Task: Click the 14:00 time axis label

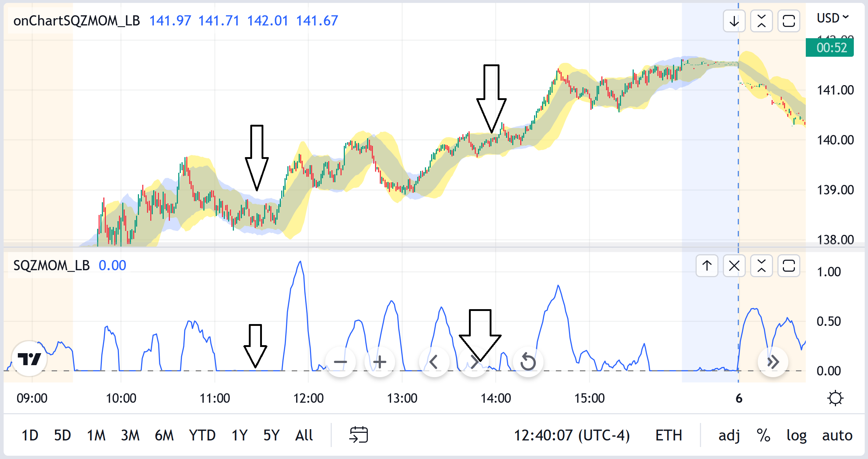Action: click(496, 398)
